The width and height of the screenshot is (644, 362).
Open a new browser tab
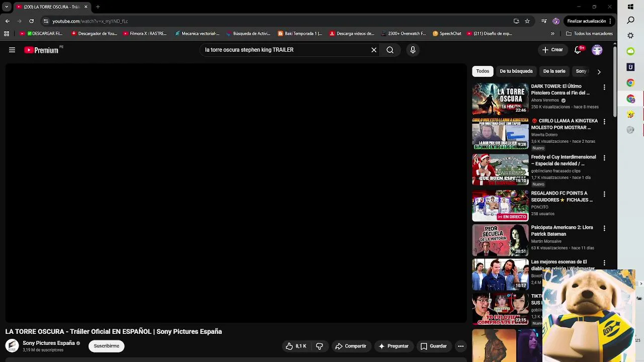(98, 7)
